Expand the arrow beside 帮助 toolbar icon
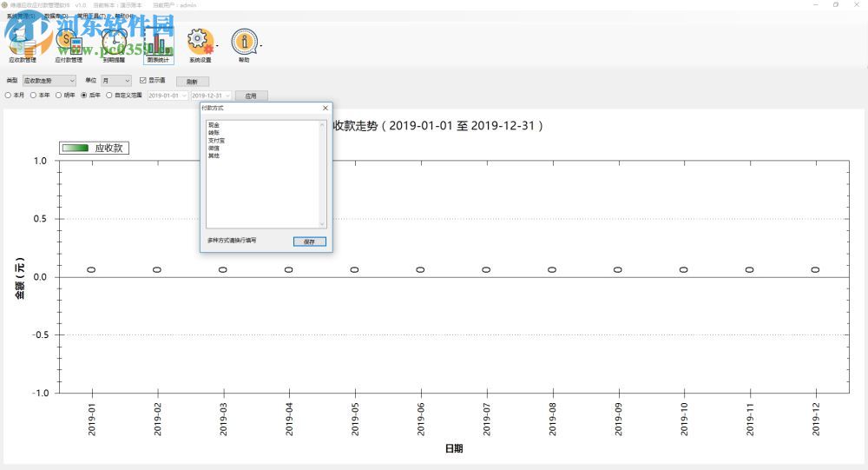This screenshot has width=868, height=470. coord(260,45)
